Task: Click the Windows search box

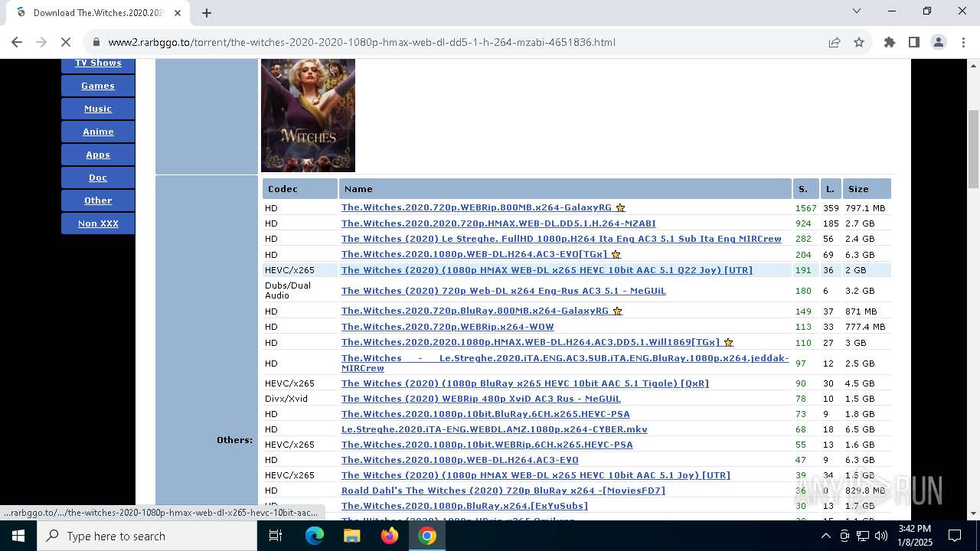Action: [147, 536]
